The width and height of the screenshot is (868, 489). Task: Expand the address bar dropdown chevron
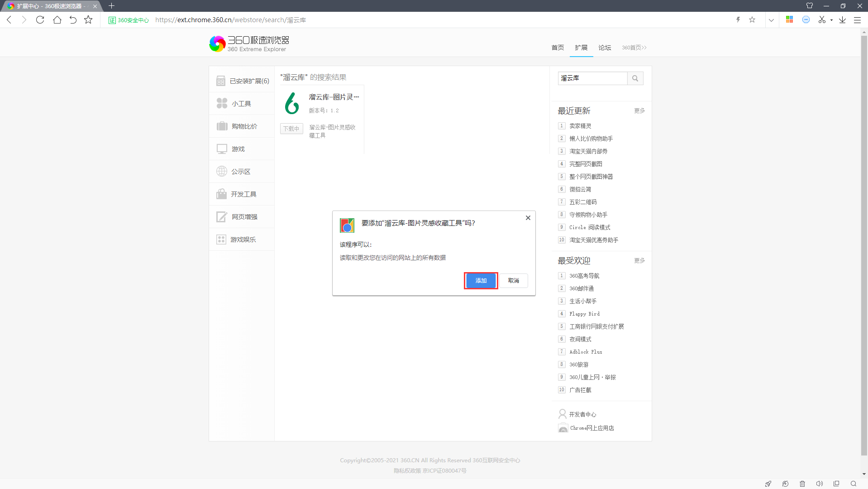771,20
